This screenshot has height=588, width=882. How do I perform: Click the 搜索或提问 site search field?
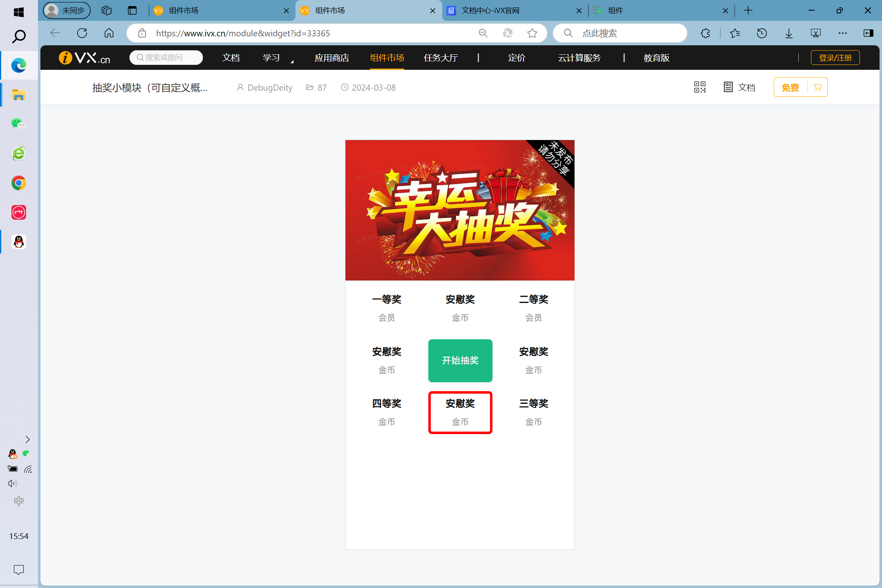click(x=166, y=58)
